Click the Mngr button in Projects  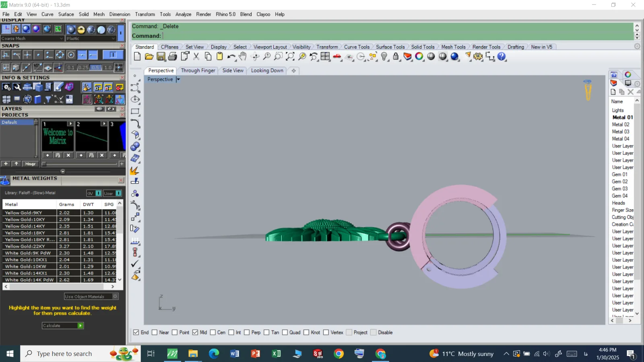click(x=30, y=164)
